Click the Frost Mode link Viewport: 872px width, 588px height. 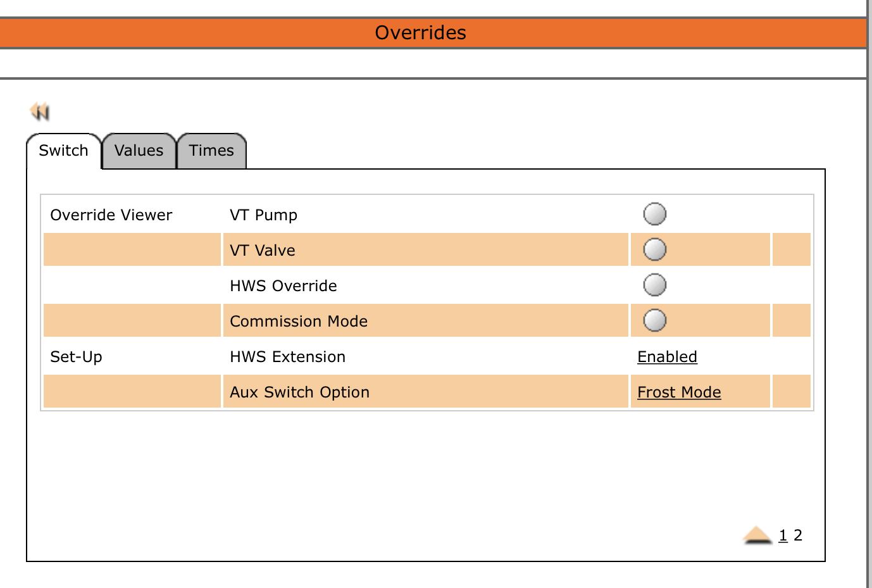click(x=679, y=392)
